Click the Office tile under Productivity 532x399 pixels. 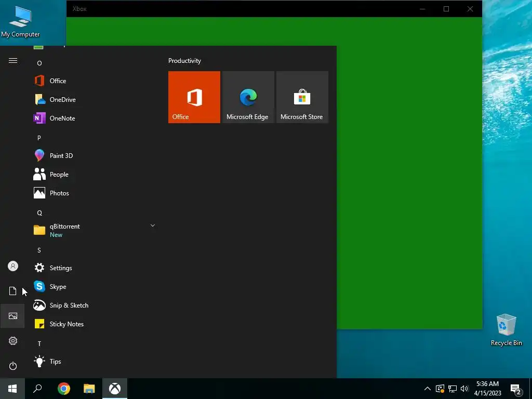194,97
